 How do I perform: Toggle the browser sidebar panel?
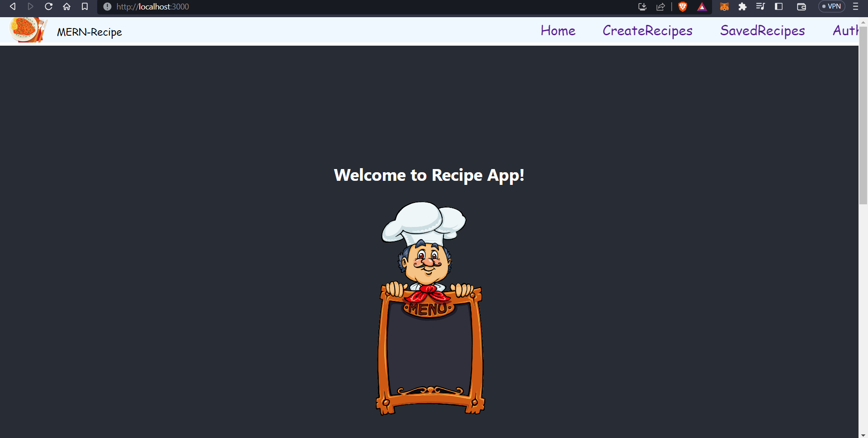pyautogui.click(x=778, y=7)
